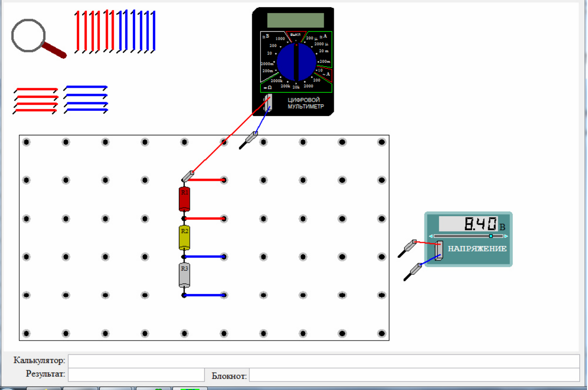Screen dimensions: 588x390
Task: Select the 2000m voltage range mark
Action: (267, 63)
